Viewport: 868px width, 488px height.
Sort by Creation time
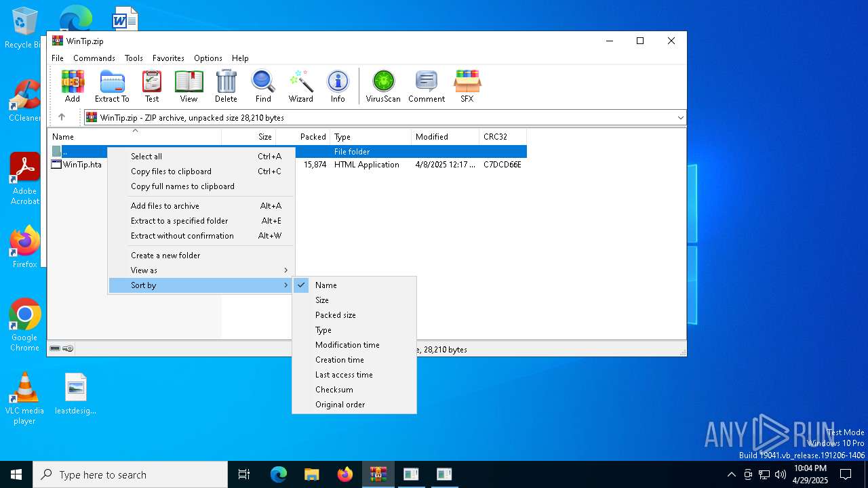354,360
